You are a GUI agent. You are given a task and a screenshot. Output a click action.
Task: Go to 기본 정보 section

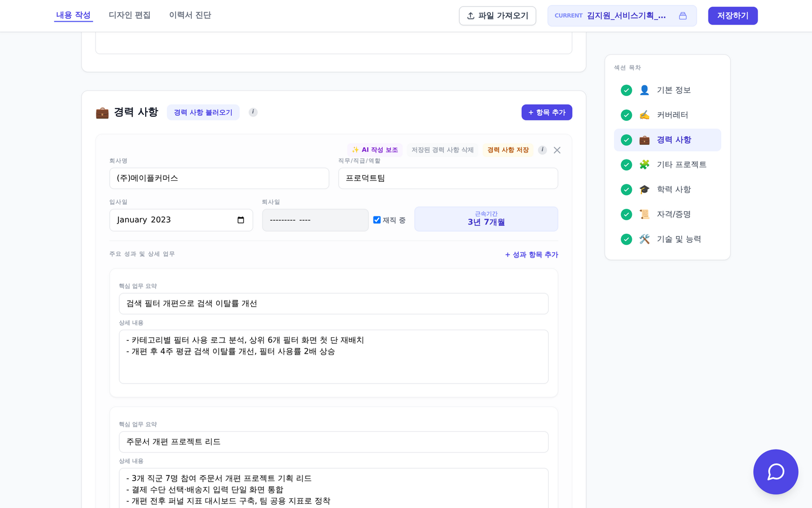click(x=667, y=90)
